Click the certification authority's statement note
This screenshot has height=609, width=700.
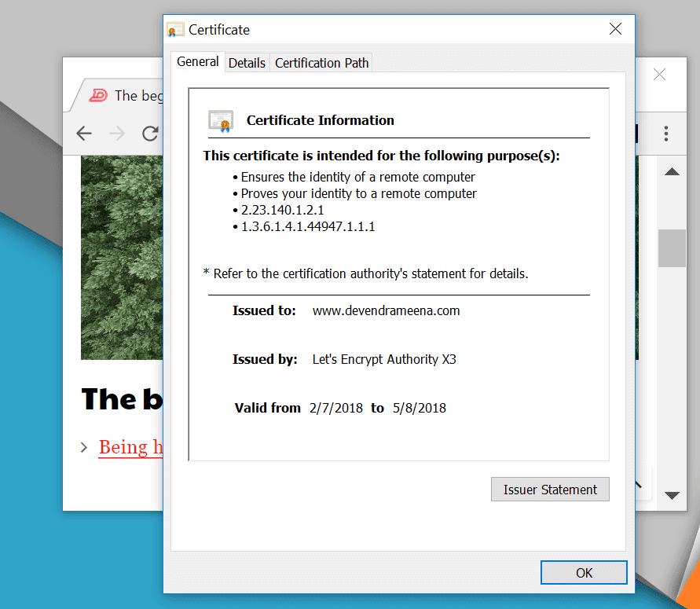click(x=365, y=273)
